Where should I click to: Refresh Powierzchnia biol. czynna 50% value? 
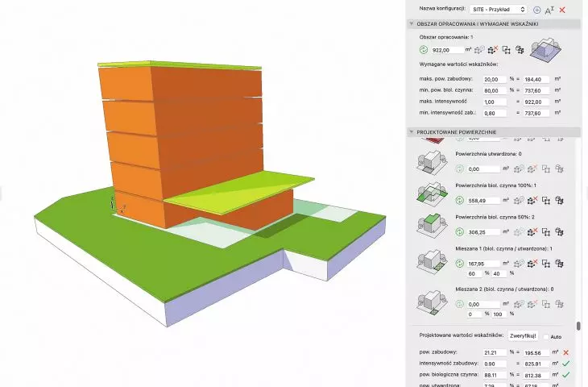click(x=460, y=232)
